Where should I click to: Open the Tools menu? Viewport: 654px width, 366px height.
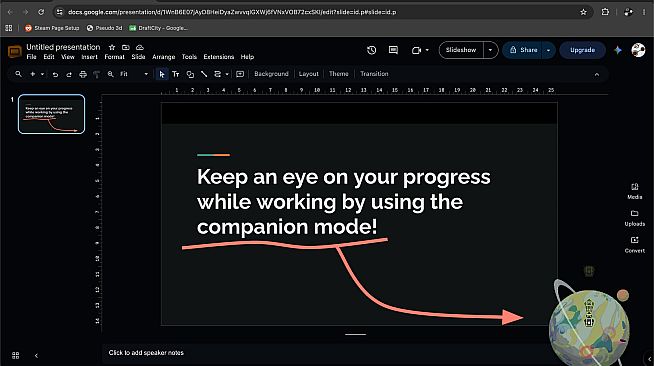189,57
